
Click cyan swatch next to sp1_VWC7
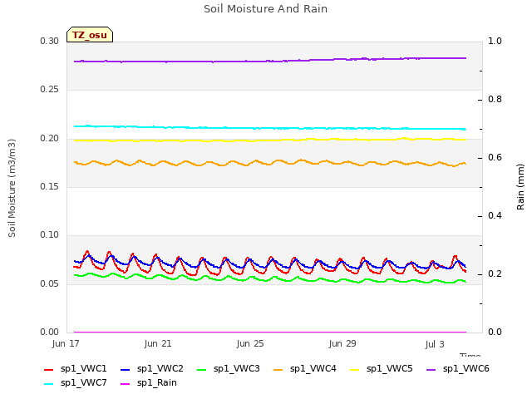point(49,384)
